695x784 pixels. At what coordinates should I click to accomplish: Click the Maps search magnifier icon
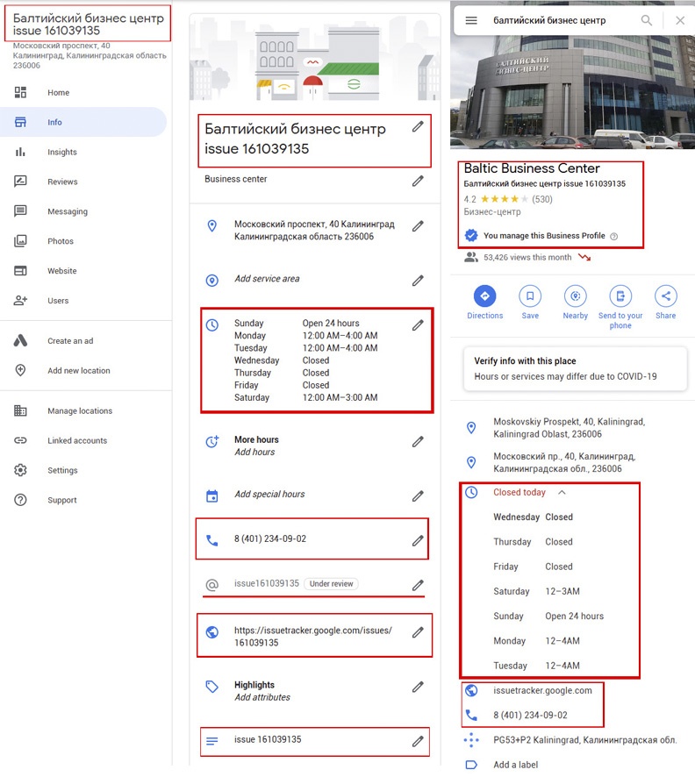(x=647, y=20)
